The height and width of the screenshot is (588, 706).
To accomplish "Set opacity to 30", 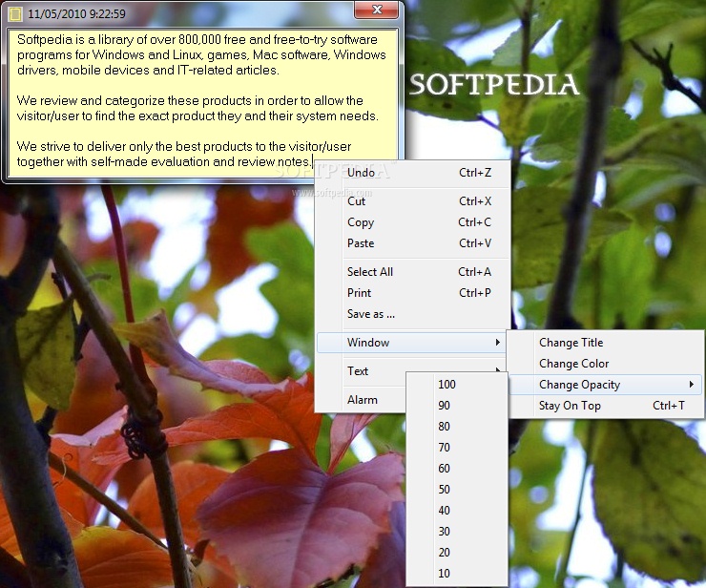I will [457, 532].
